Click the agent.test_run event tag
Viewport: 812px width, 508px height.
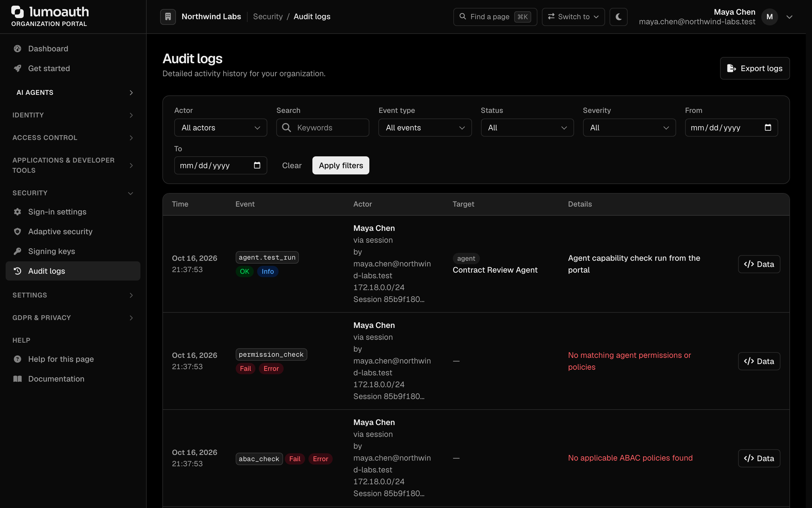click(x=267, y=257)
